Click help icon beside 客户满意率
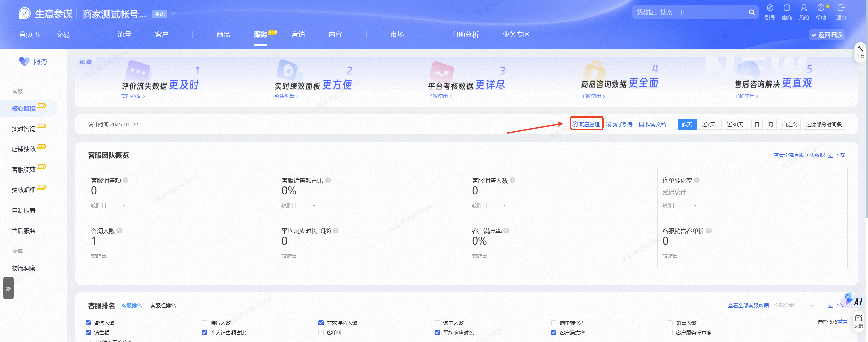 [506, 231]
